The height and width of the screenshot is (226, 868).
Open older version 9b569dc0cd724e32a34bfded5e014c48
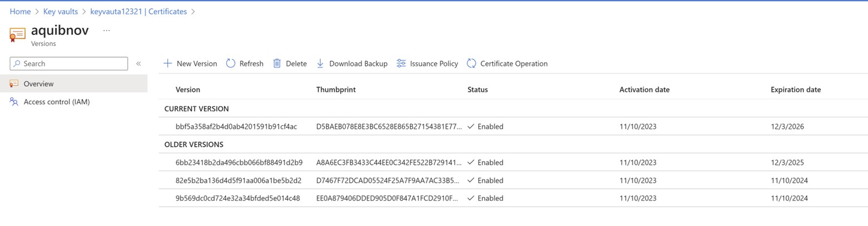click(x=238, y=198)
